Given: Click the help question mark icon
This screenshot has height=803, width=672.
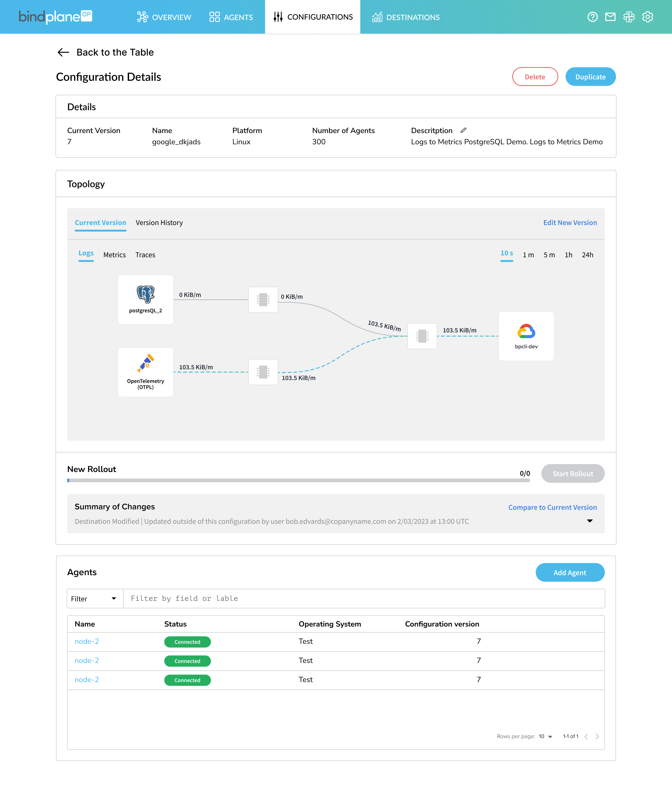Looking at the screenshot, I should (592, 17).
